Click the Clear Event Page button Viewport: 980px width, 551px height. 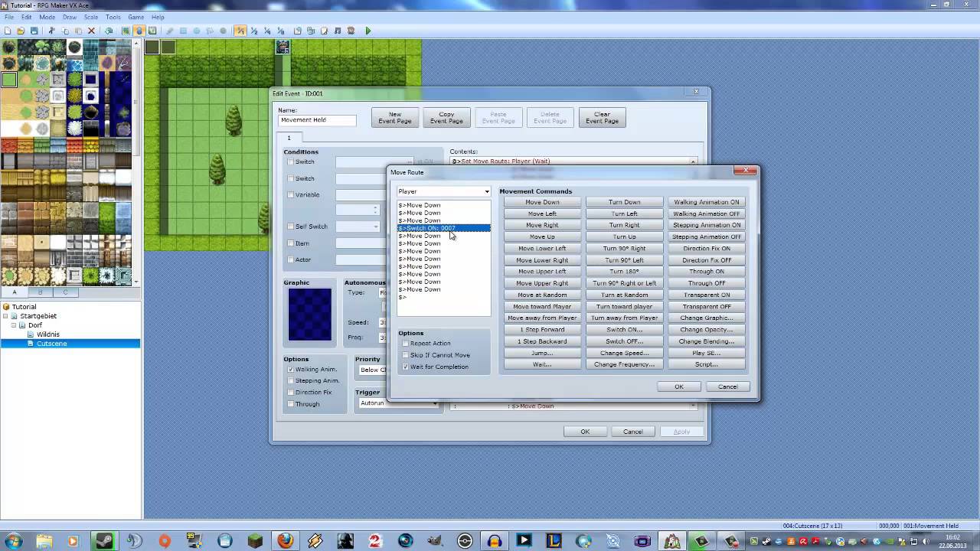point(602,117)
